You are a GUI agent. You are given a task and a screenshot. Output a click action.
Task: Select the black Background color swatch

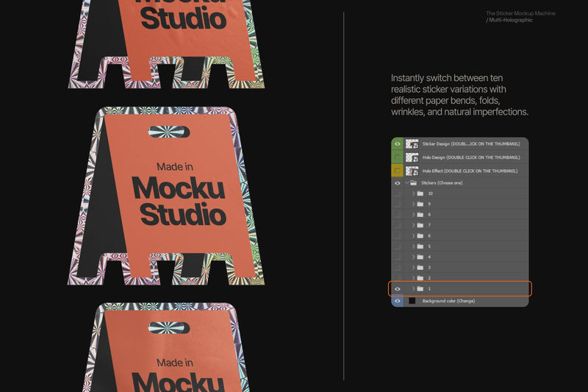click(412, 301)
